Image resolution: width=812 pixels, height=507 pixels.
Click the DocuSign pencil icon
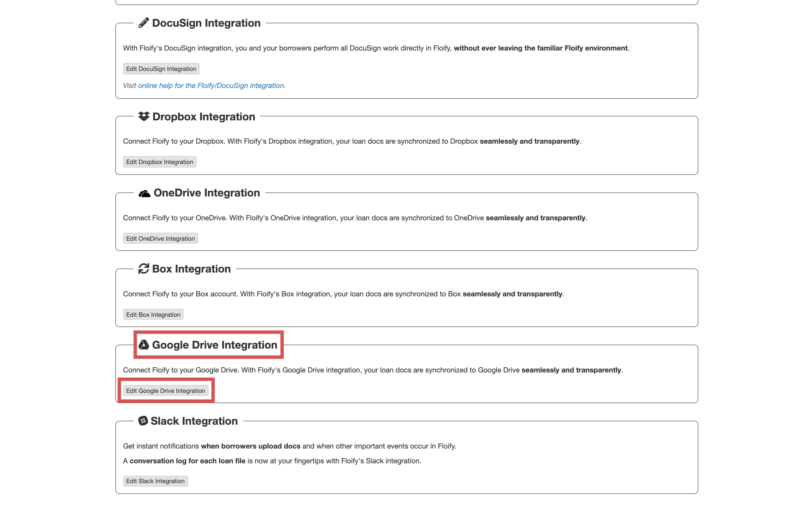(x=143, y=23)
